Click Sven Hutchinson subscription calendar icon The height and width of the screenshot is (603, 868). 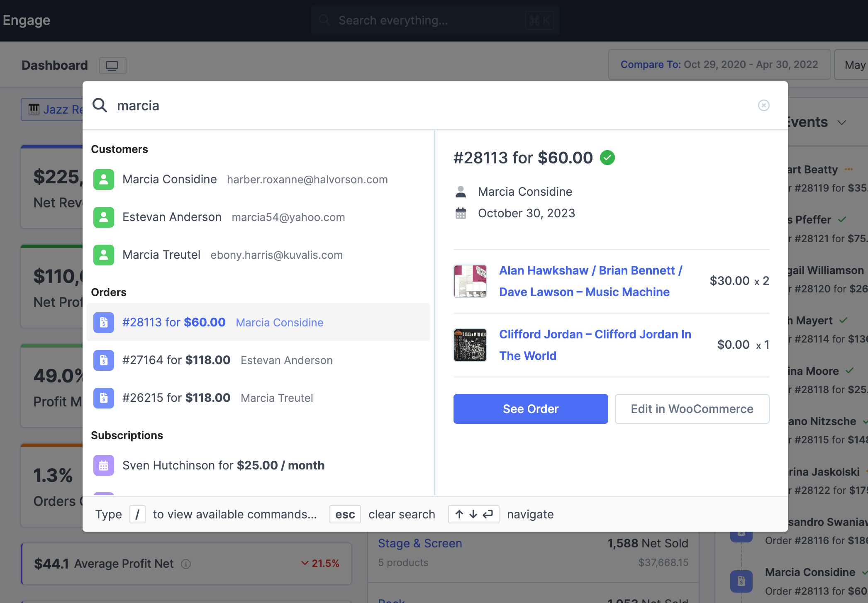pos(104,465)
